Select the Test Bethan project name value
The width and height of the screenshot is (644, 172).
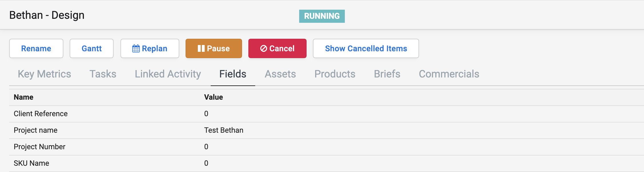224,130
